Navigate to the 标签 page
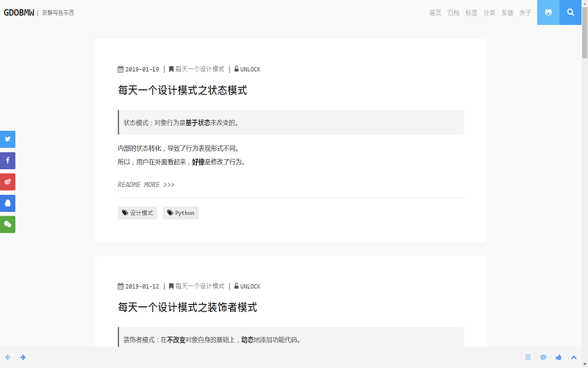The height and width of the screenshot is (368, 588). pyautogui.click(x=471, y=13)
